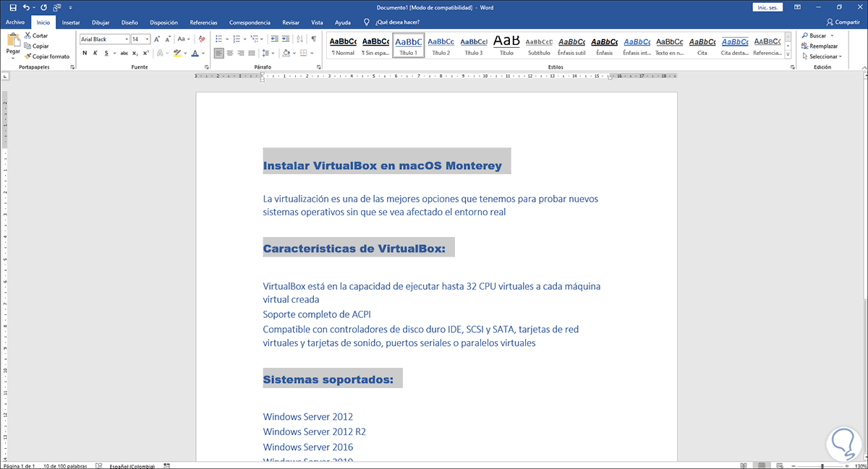Copy selection with Copiar
This screenshot has width=868, height=469.
(x=36, y=46)
